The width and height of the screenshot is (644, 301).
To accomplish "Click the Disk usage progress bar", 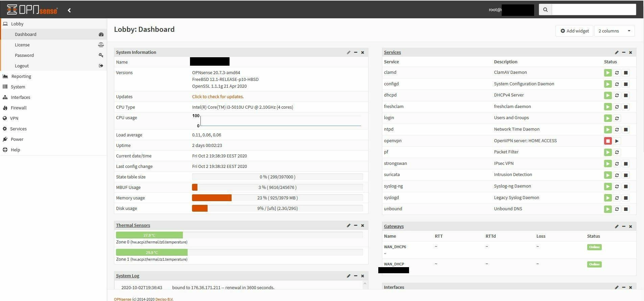I will (277, 208).
